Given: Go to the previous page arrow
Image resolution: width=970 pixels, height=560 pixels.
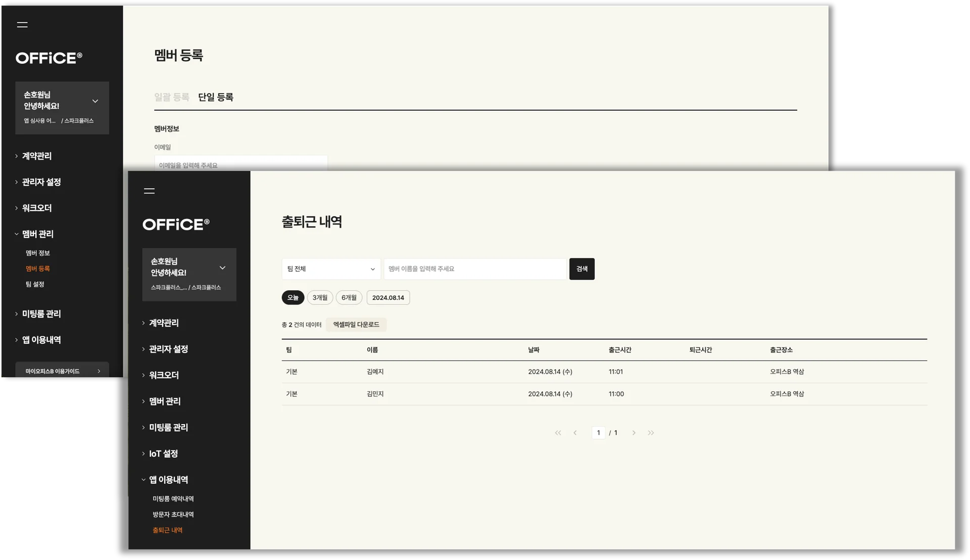Looking at the screenshot, I should click(575, 433).
